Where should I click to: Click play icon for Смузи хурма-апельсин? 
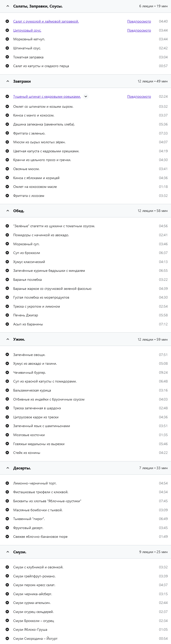click(x=7, y=603)
